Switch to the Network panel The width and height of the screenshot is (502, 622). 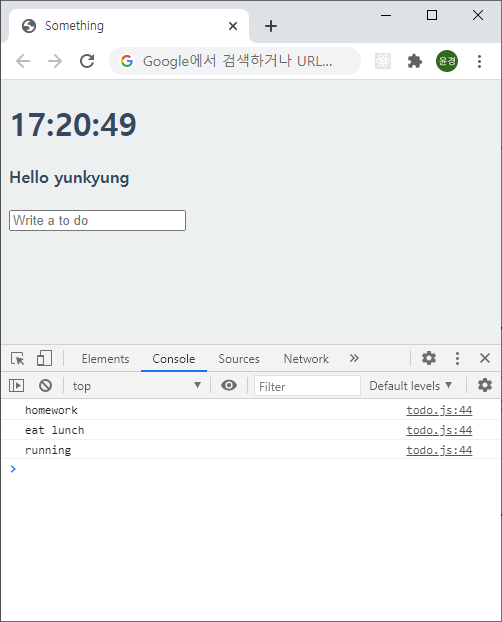coord(306,359)
